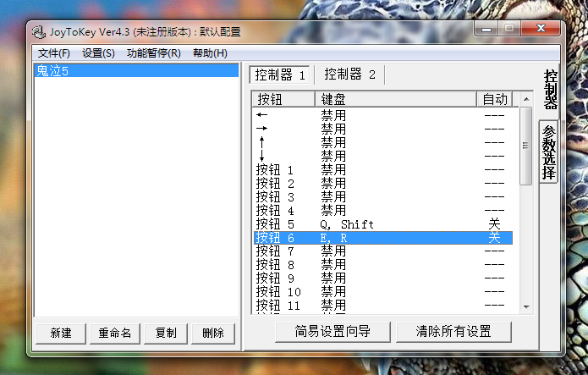Select the right arrow direction row

click(x=383, y=129)
